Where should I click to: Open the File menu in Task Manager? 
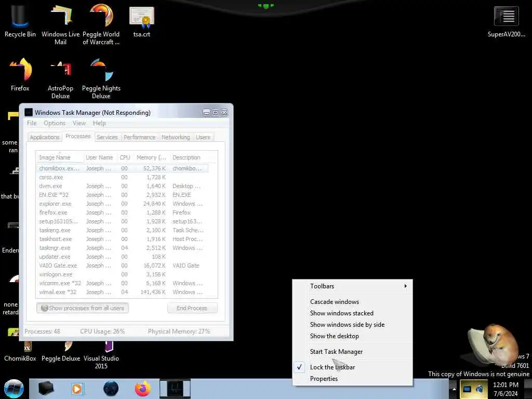click(x=32, y=123)
